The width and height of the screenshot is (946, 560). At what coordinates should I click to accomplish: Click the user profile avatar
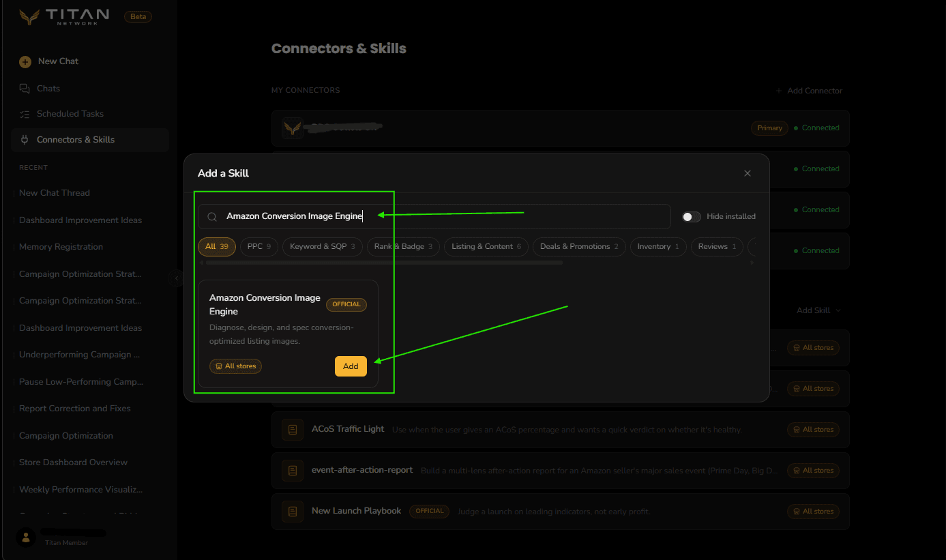click(26, 537)
